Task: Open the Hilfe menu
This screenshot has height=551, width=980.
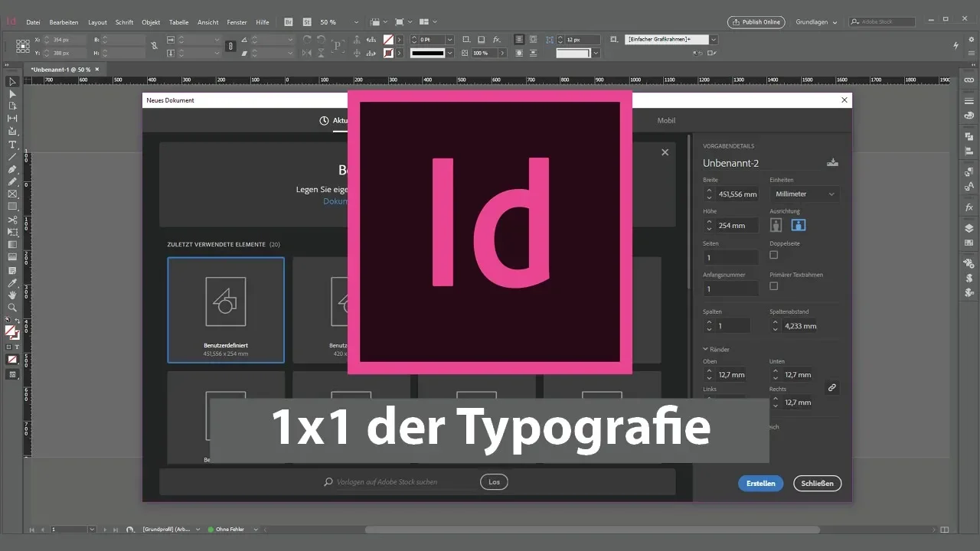Action: click(263, 22)
